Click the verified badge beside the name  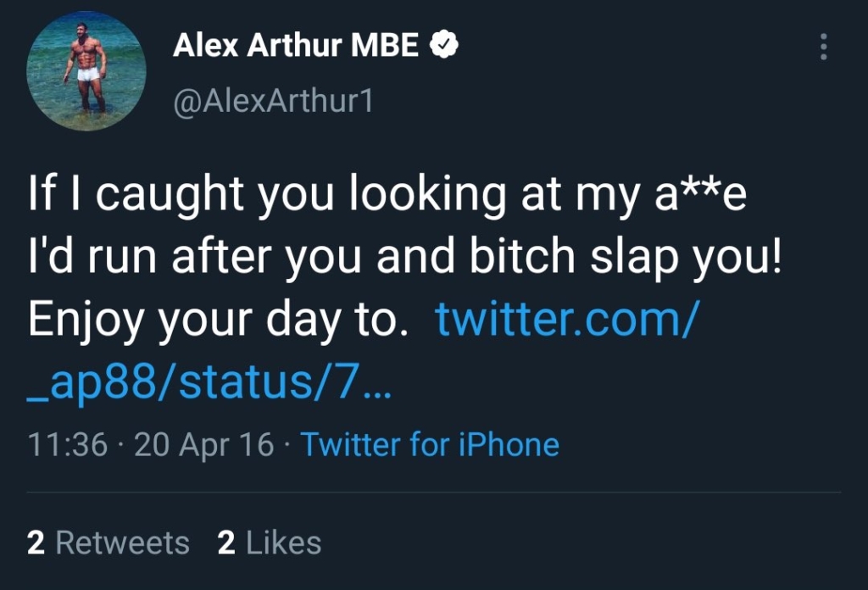click(444, 45)
